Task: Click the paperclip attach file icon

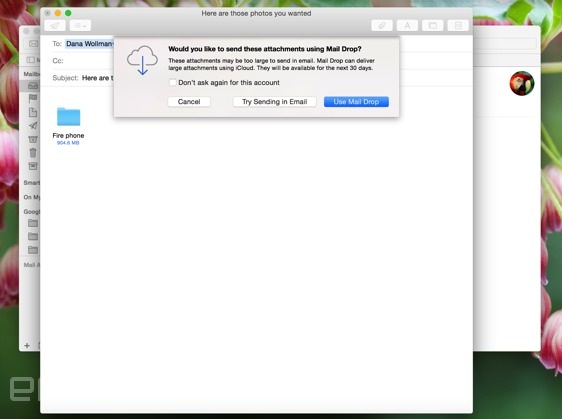Action: click(382, 26)
